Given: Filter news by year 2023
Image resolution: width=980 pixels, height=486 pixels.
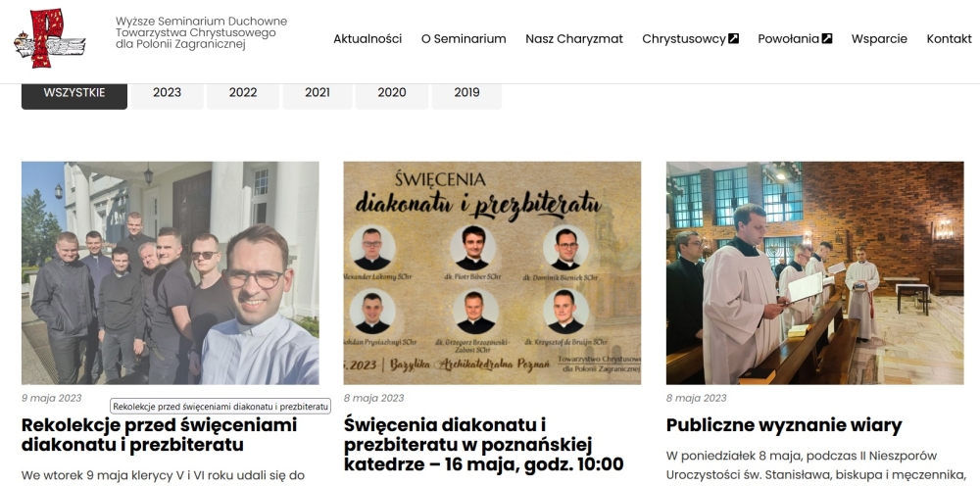Looking at the screenshot, I should pos(167,93).
